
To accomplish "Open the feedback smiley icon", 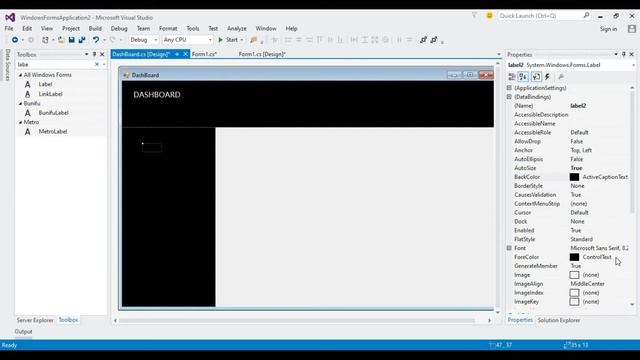I will coord(489,16).
